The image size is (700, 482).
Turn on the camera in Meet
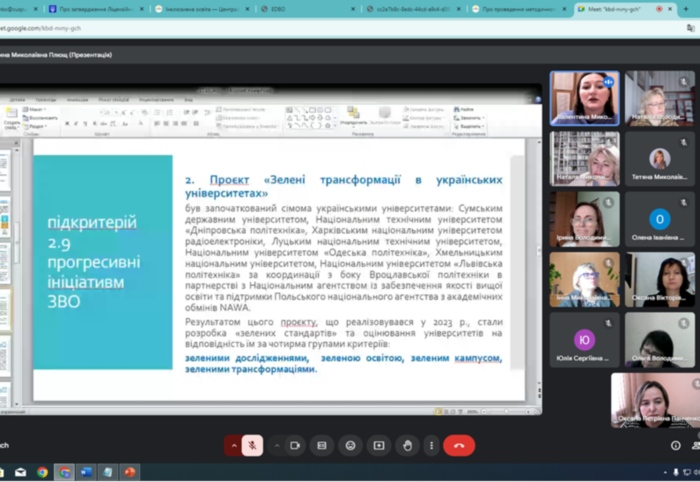[x=295, y=445]
